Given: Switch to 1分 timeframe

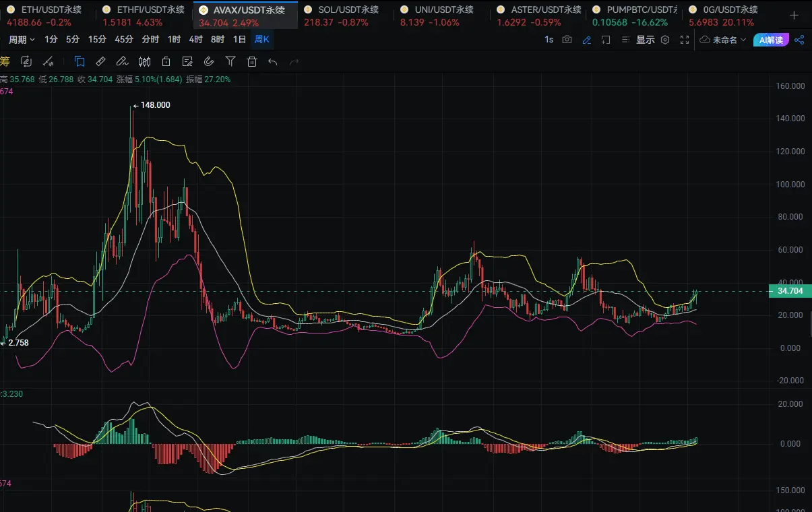Looking at the screenshot, I should [51, 40].
